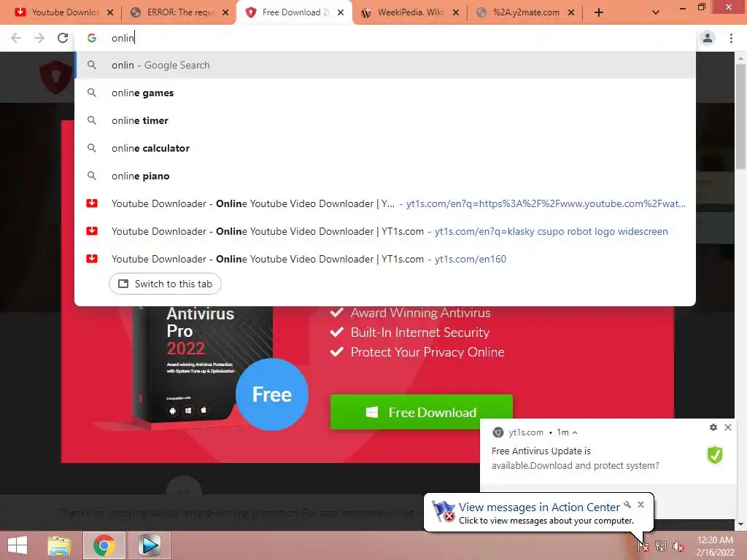
Task: Click the muted volume tray icon
Action: (678, 546)
